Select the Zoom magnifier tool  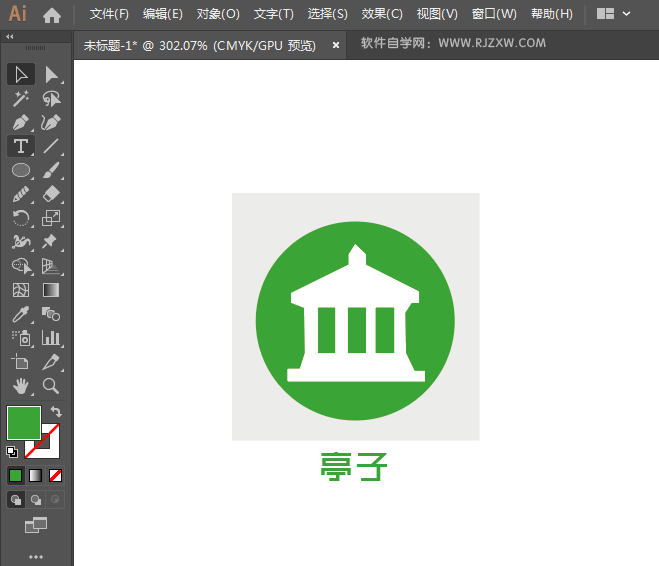51,386
